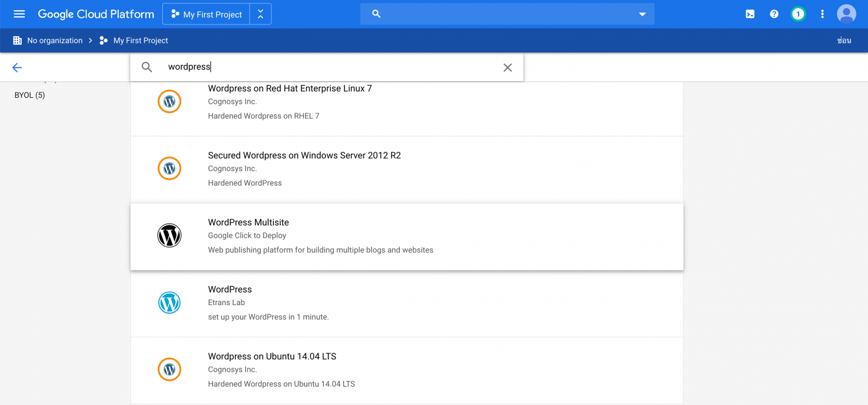
Task: Clear the wordpress search with X
Action: pos(508,67)
